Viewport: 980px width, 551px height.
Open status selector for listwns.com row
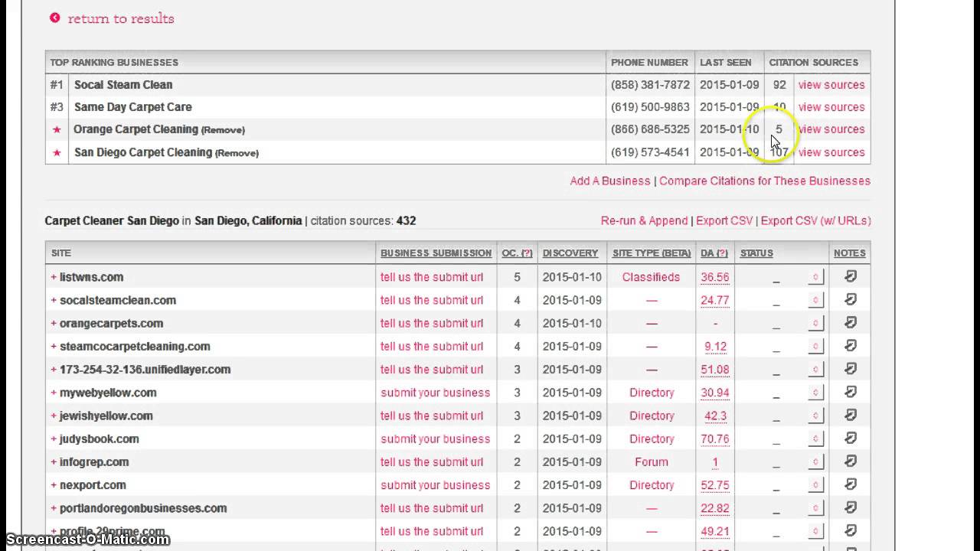tap(815, 277)
